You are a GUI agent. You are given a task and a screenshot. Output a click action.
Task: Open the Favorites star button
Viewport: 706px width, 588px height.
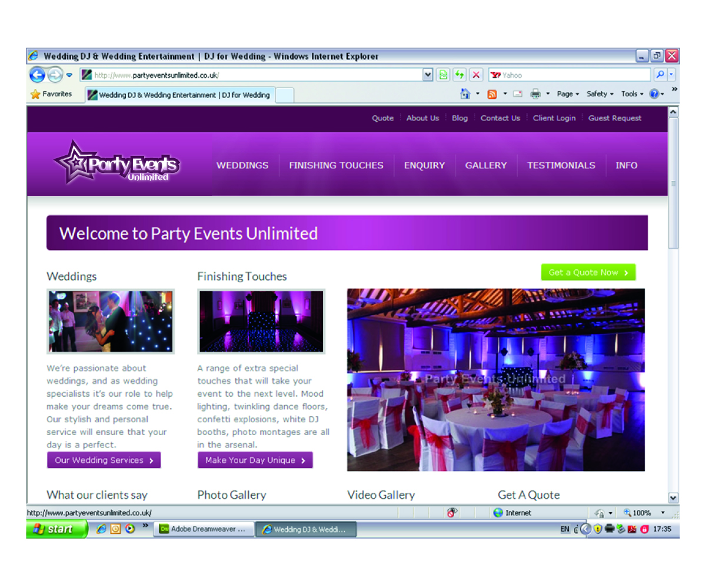(x=51, y=94)
